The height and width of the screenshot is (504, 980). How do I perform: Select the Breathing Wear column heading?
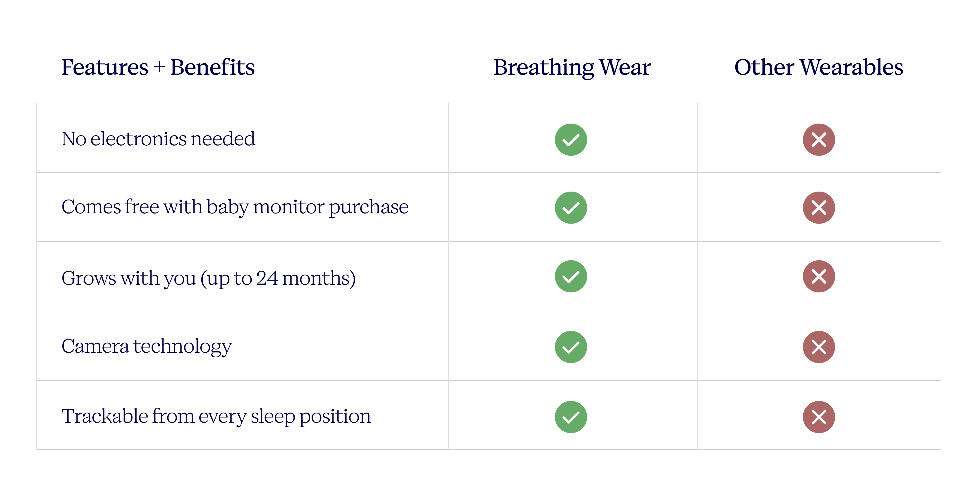click(x=572, y=67)
